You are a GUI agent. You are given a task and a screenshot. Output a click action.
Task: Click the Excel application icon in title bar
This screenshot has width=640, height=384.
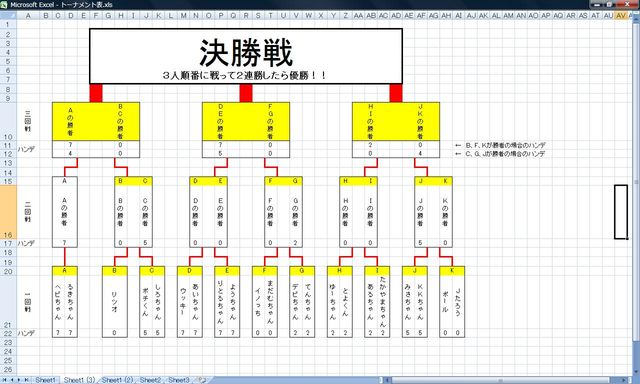point(4,4)
